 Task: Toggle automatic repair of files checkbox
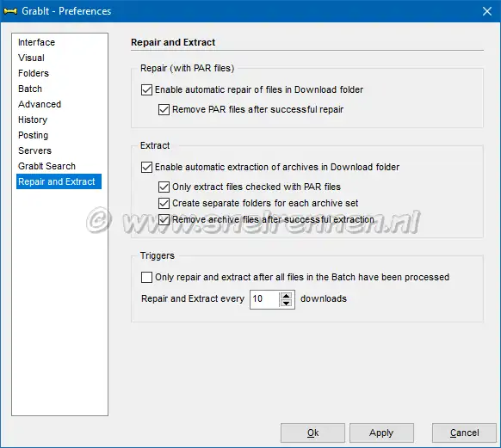click(146, 90)
